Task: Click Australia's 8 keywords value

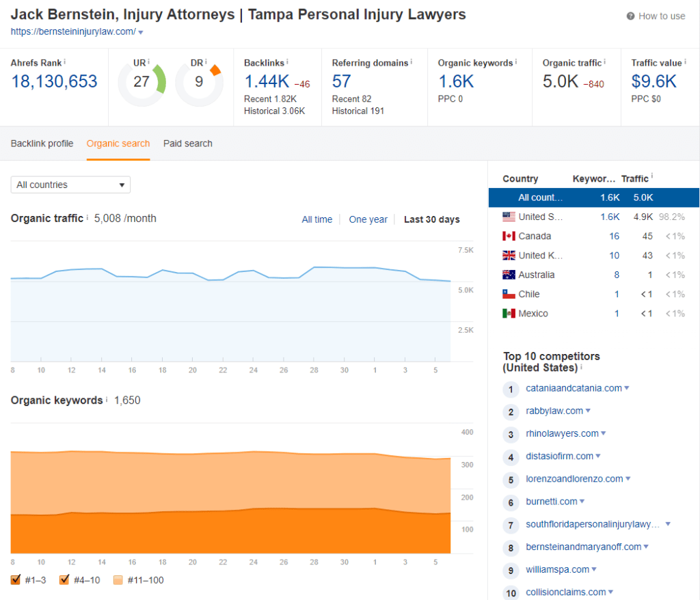Action: (x=617, y=275)
